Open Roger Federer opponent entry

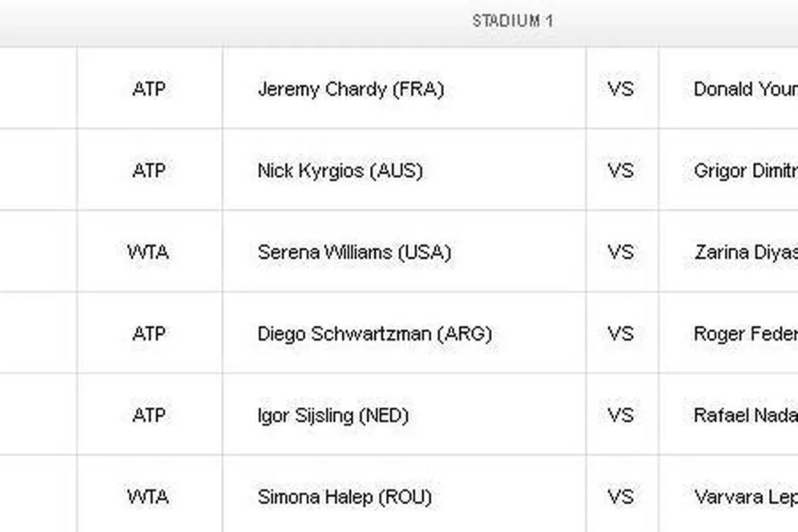pyautogui.click(x=745, y=334)
